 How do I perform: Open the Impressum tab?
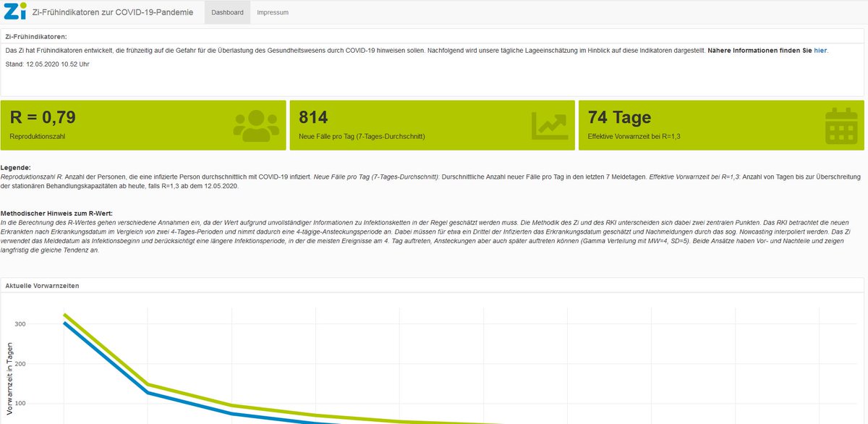(x=273, y=12)
